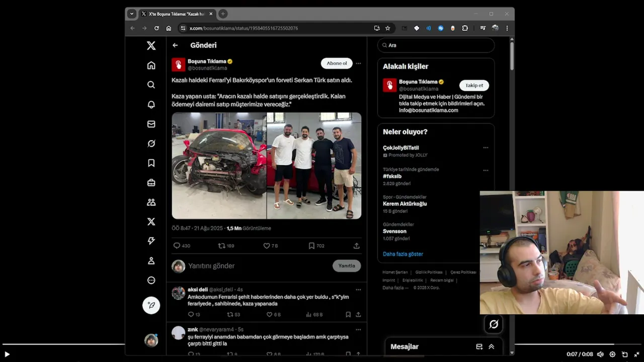Open the crashed Ferrari photo
Image resolution: width=644 pixels, height=362 pixels.
pyautogui.click(x=219, y=165)
